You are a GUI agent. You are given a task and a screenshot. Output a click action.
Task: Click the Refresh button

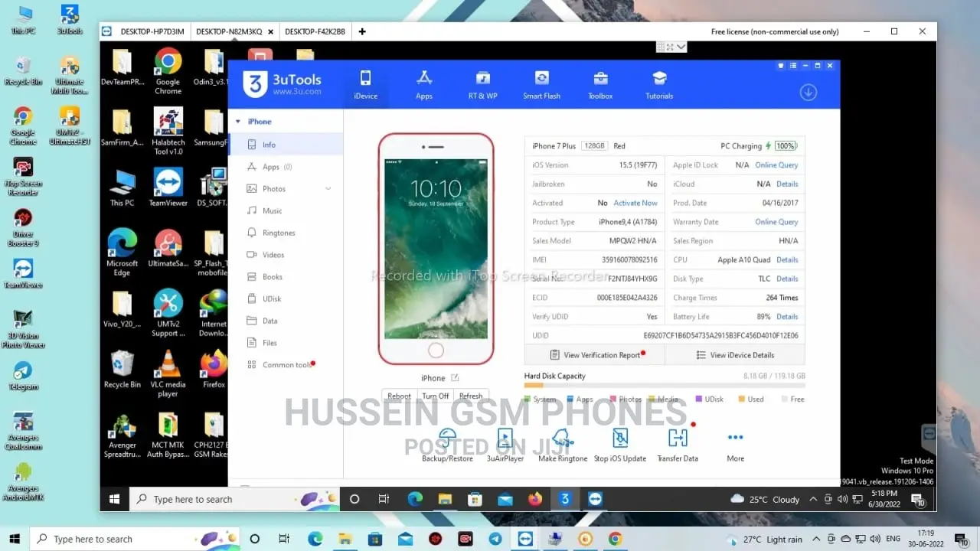click(x=471, y=396)
